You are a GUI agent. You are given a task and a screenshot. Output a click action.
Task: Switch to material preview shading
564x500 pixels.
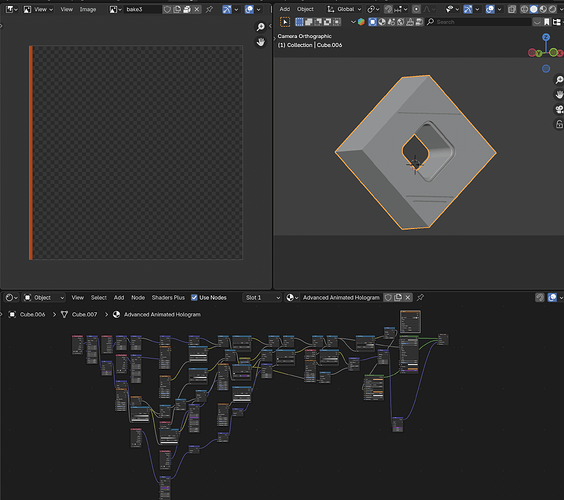tap(543, 9)
